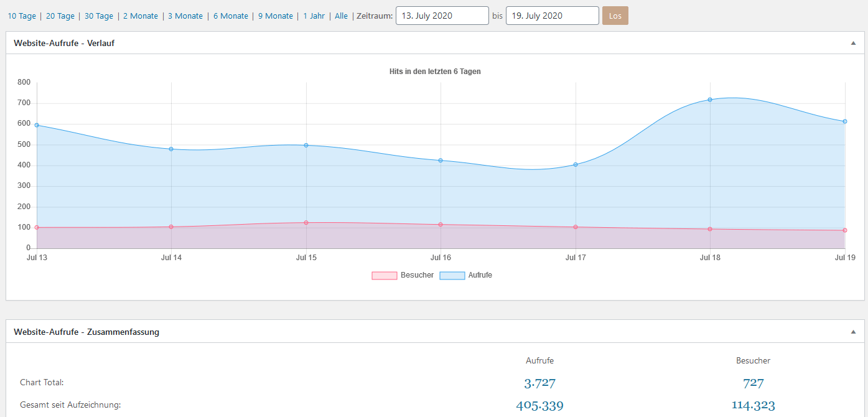
Task: Click the Besucher data point for Jul 18
Action: (x=710, y=229)
